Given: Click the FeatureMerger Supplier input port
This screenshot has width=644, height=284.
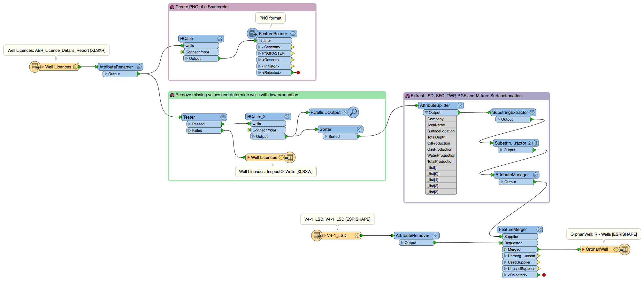Looking at the screenshot, I should 501,237.
